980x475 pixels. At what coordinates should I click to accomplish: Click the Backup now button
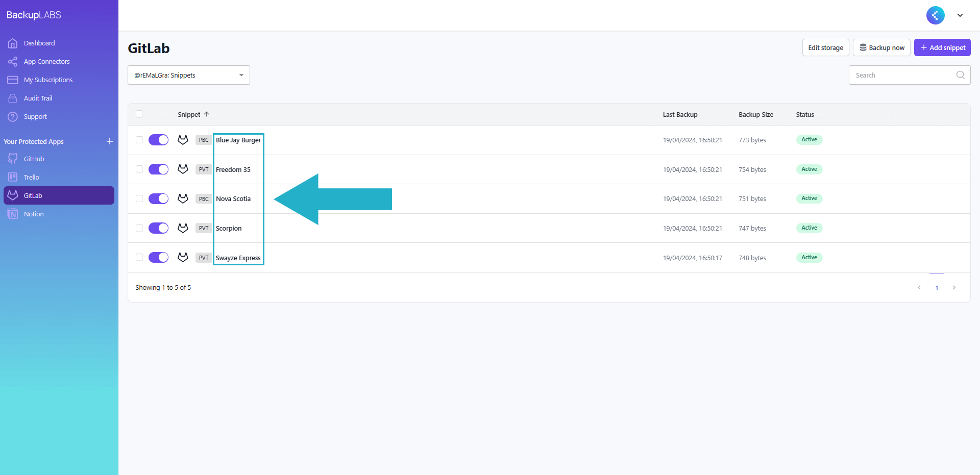pyautogui.click(x=881, y=47)
